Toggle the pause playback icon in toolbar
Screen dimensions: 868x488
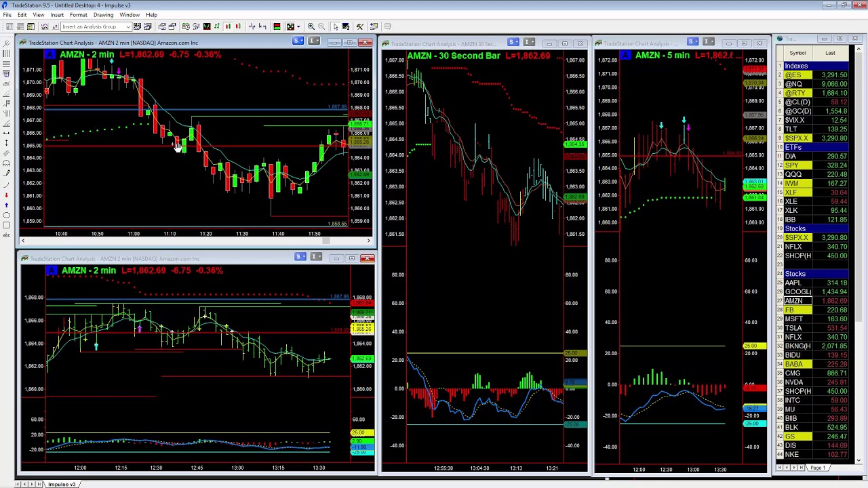[229, 26]
